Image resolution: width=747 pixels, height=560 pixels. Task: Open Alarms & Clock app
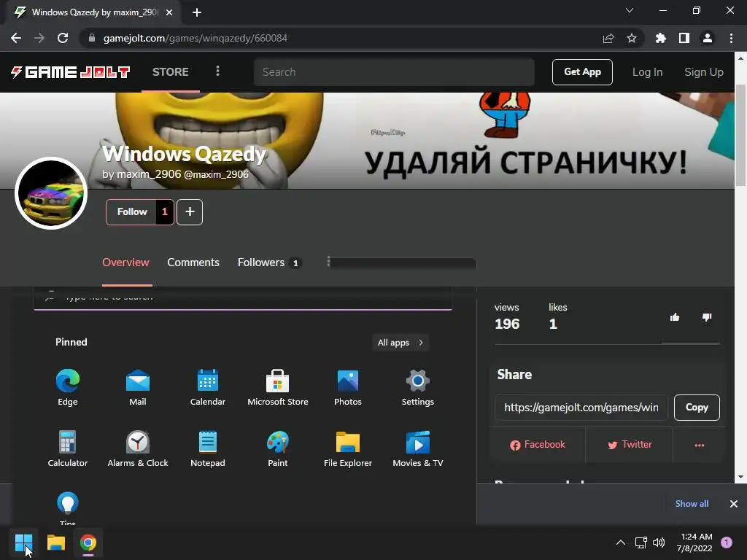coord(138,448)
